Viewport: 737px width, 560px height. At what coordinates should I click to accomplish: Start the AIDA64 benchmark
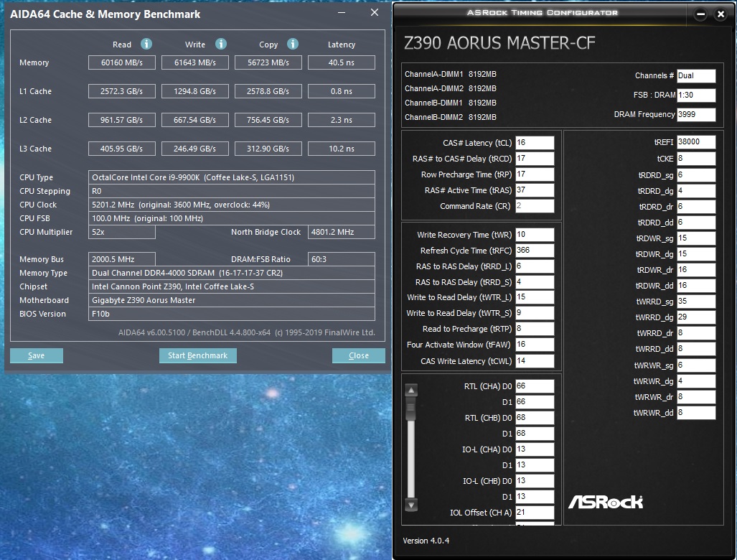[x=198, y=355]
